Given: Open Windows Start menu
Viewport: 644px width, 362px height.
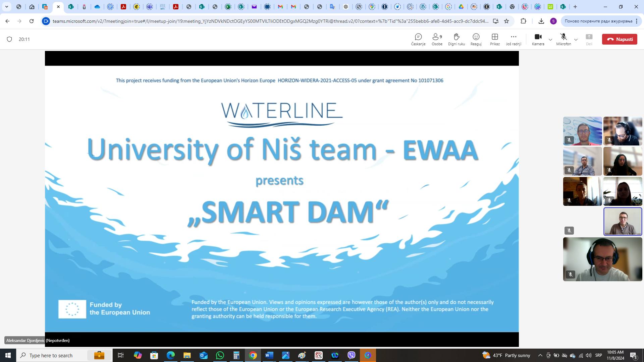Looking at the screenshot, I should point(8,355).
